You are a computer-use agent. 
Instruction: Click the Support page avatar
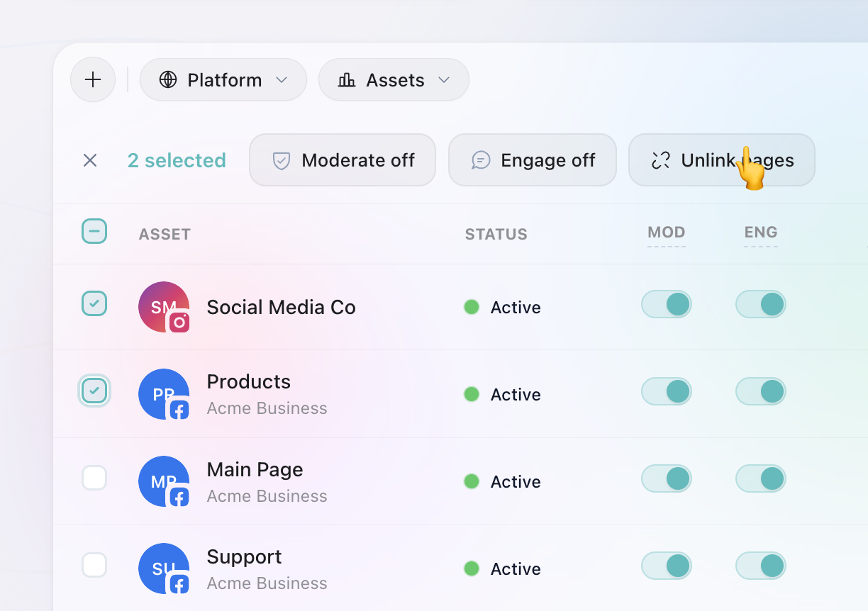click(x=164, y=568)
